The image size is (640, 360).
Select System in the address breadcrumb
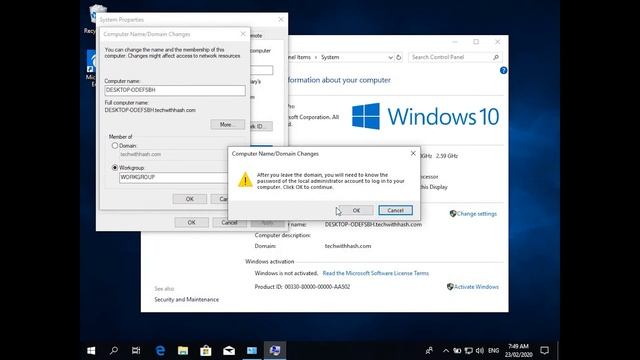pos(330,57)
